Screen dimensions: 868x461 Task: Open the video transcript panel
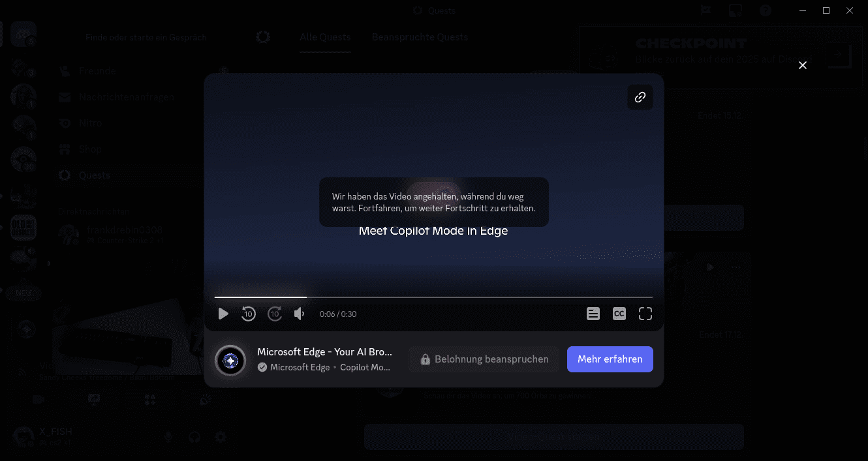[x=593, y=314]
